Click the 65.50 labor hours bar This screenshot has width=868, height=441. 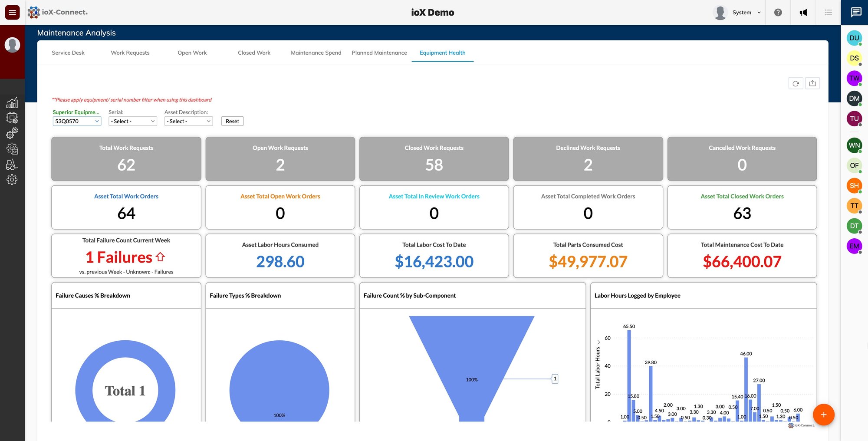click(629, 375)
